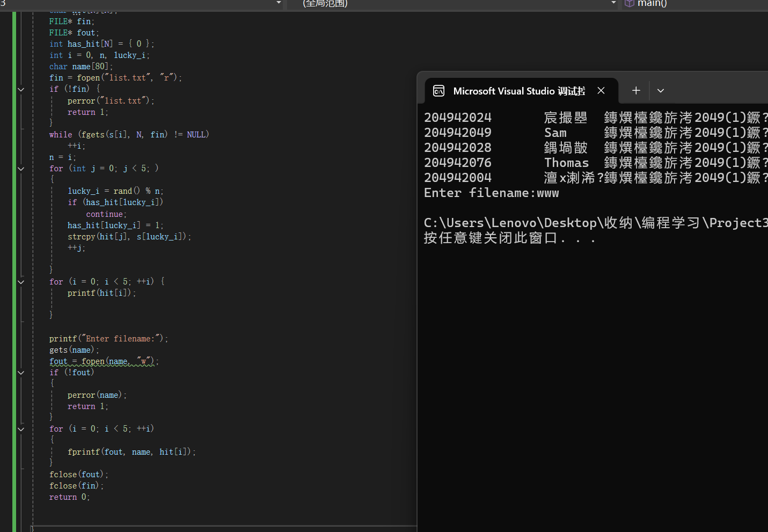768x532 pixels.
Task: Click the '按任意键关闭此窗口' prompt line
Action: point(510,238)
